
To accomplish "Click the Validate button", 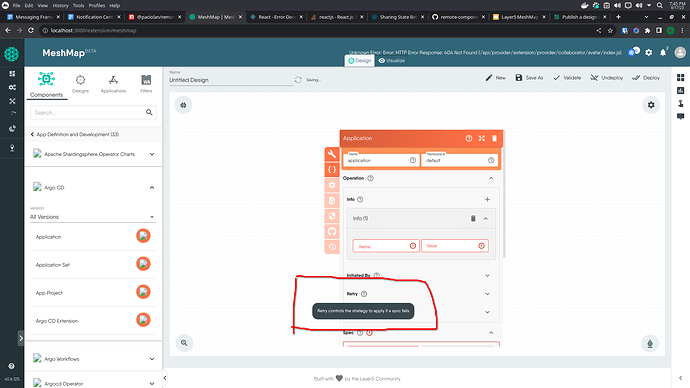I will 567,78.
